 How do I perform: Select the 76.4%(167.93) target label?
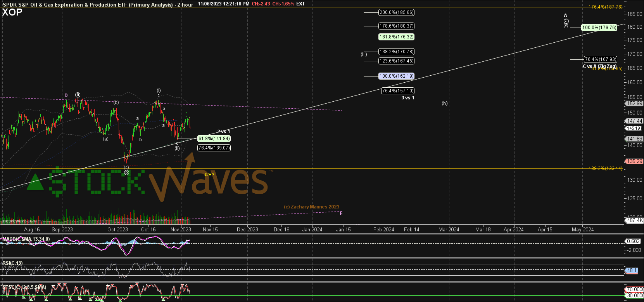click(x=601, y=59)
